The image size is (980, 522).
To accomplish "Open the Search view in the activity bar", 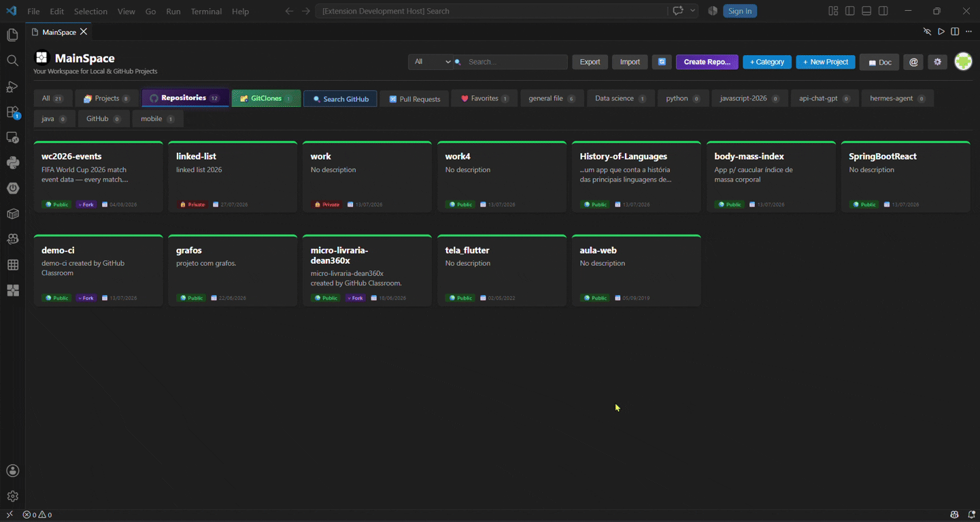I will (12, 61).
